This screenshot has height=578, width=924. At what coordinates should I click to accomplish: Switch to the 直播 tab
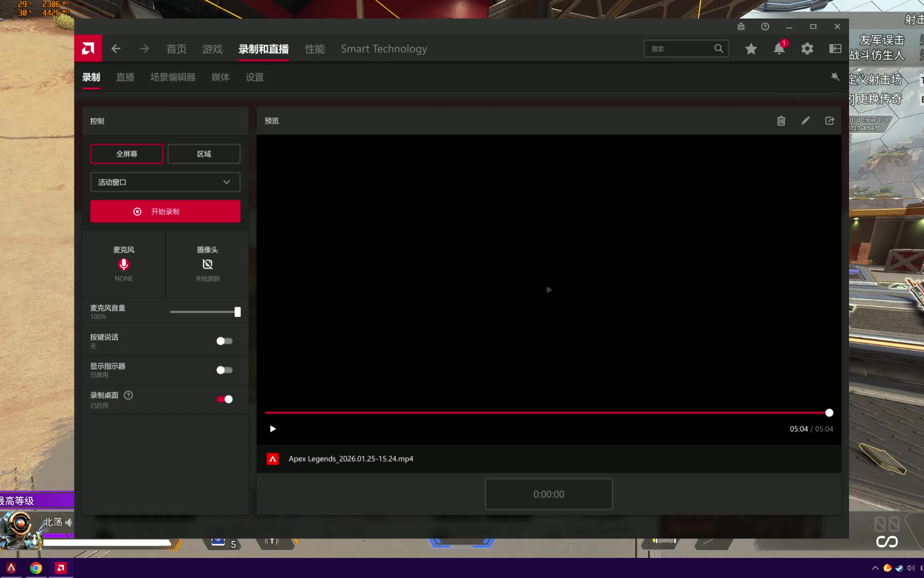[x=125, y=77]
